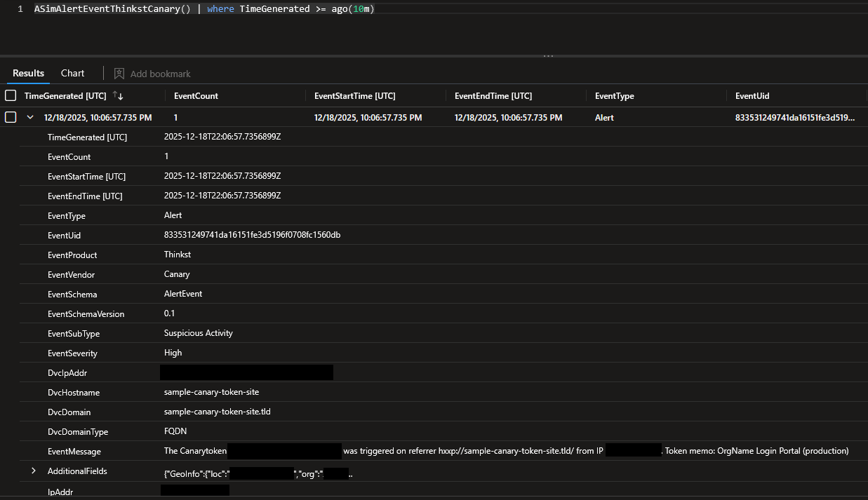This screenshot has height=500, width=868.
Task: Click the Alert cell in summary row
Action: (604, 117)
